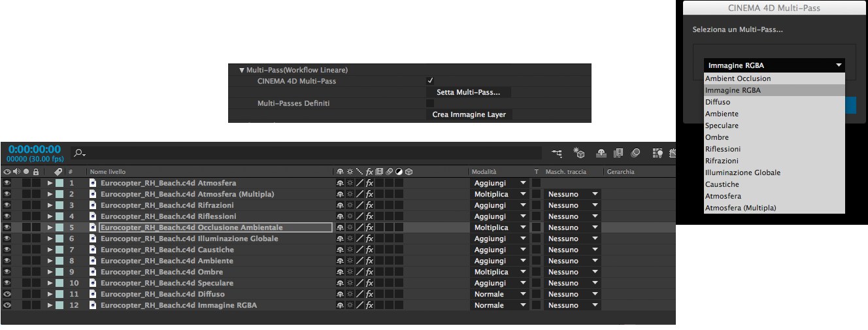Select the Eurocopter_RH_Beach.c4d Caustiche layer name
Image resolution: width=868 pixels, height=330 pixels.
(167, 250)
